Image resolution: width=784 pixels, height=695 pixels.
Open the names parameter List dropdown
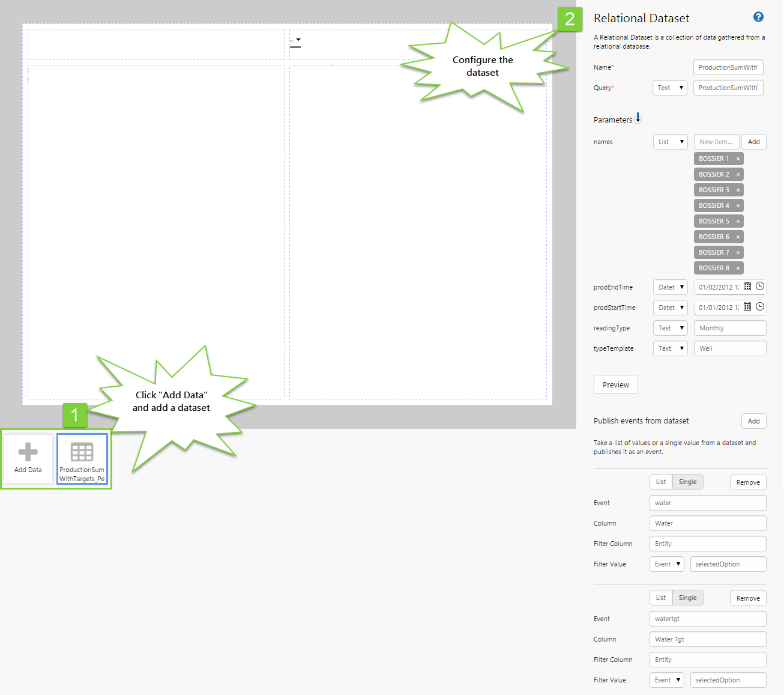(x=670, y=142)
